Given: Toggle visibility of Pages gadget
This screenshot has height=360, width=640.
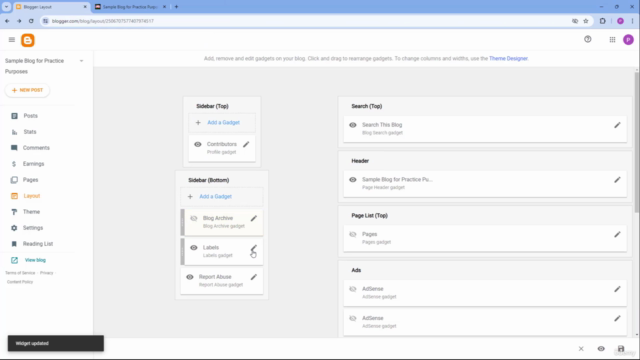Looking at the screenshot, I should click(353, 234).
